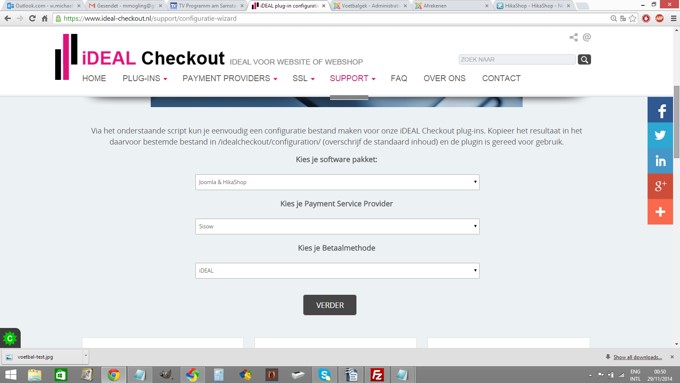Open downloaded file voetbal-test.jpg
The image size is (680, 383).
click(x=41, y=357)
